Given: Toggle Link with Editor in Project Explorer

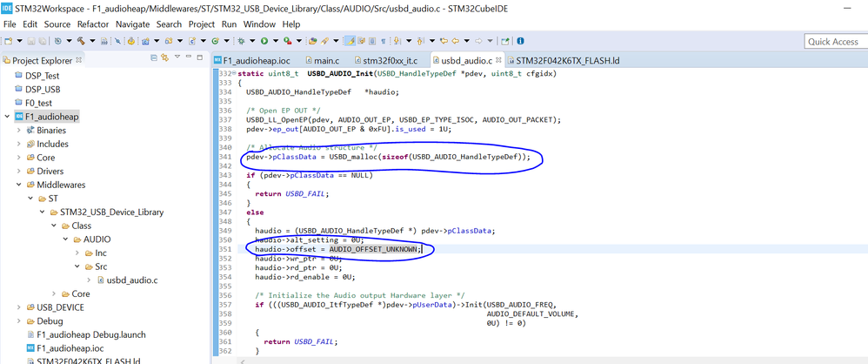Looking at the screenshot, I should point(164,57).
